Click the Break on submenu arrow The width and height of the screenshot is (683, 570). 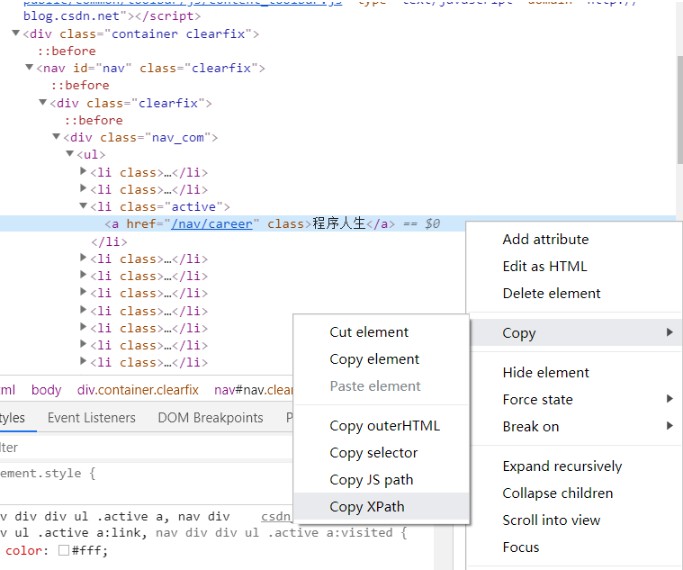click(669, 426)
